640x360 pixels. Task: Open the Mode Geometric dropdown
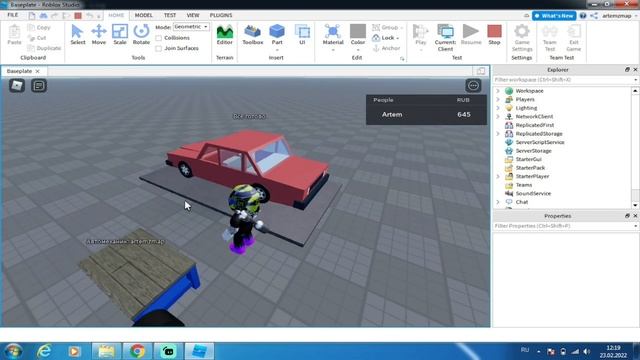point(191,27)
